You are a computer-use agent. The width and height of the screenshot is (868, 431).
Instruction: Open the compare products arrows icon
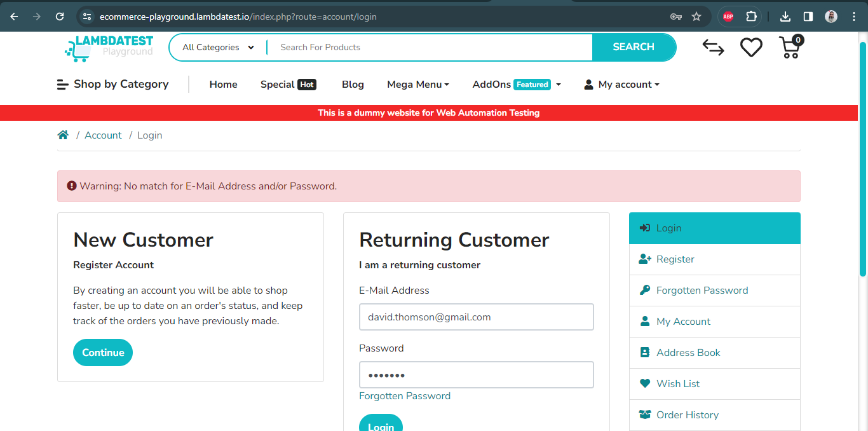(x=713, y=48)
